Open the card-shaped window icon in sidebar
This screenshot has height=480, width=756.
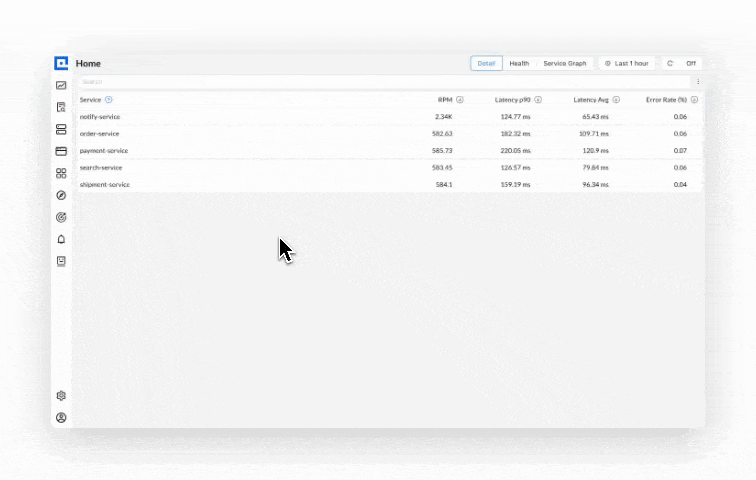pyautogui.click(x=61, y=151)
